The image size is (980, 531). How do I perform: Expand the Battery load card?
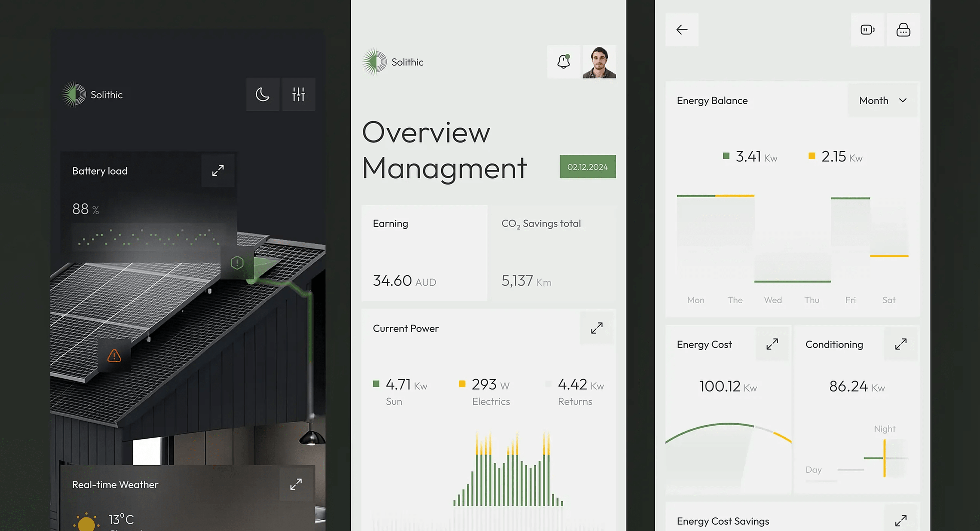click(x=218, y=170)
